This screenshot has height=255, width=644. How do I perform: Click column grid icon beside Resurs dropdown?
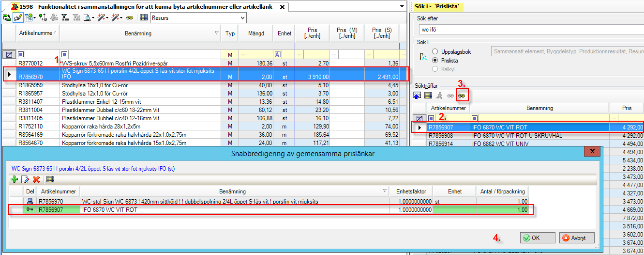point(143,18)
